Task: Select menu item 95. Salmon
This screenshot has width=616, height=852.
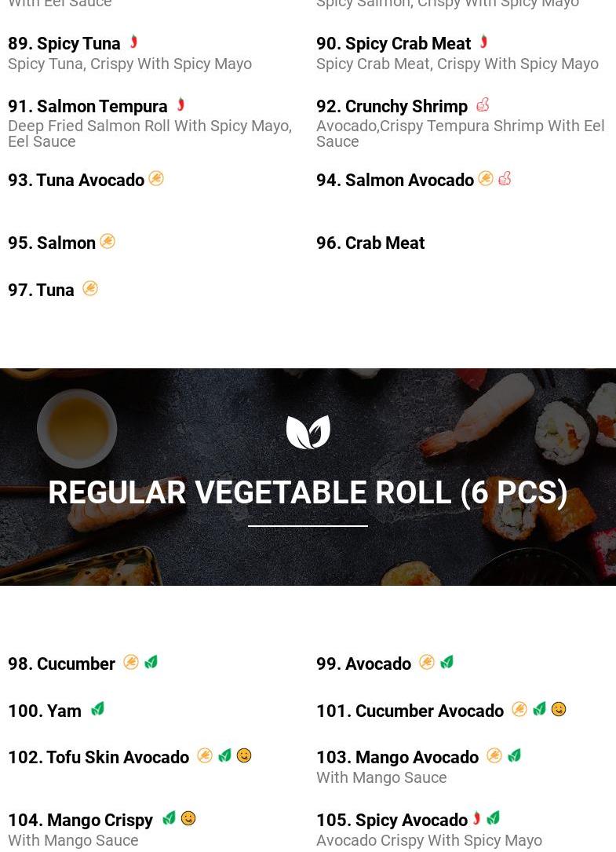Action: tap(52, 243)
